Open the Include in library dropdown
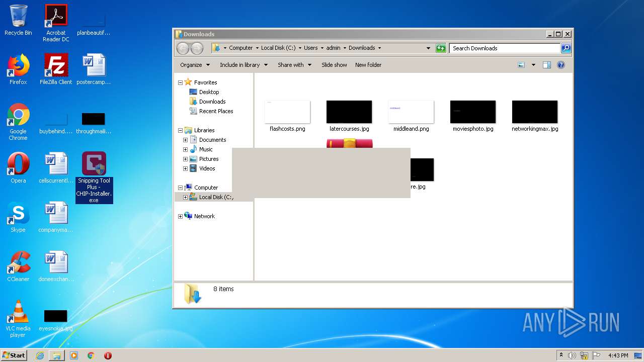The width and height of the screenshot is (644, 362). 244,65
